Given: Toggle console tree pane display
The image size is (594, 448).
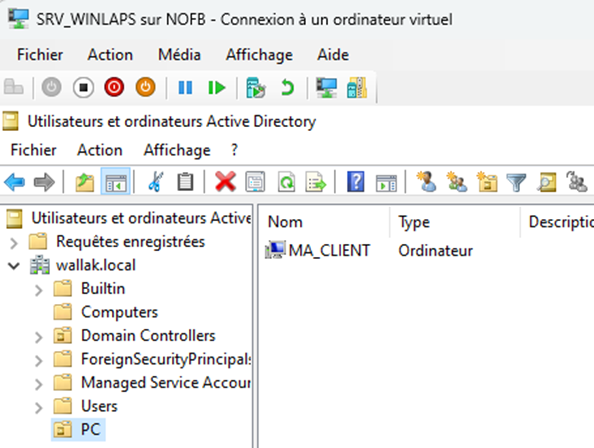Looking at the screenshot, I should point(116,182).
